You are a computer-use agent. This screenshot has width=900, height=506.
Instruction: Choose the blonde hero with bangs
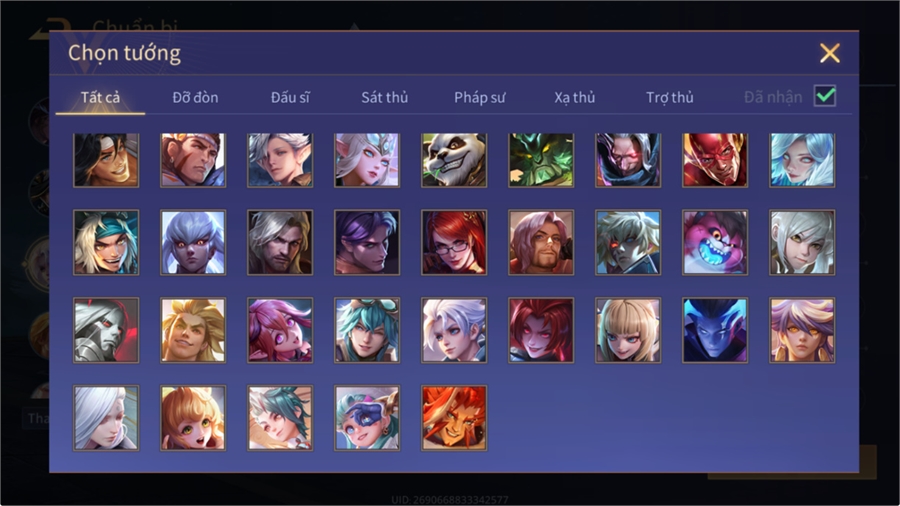click(627, 330)
